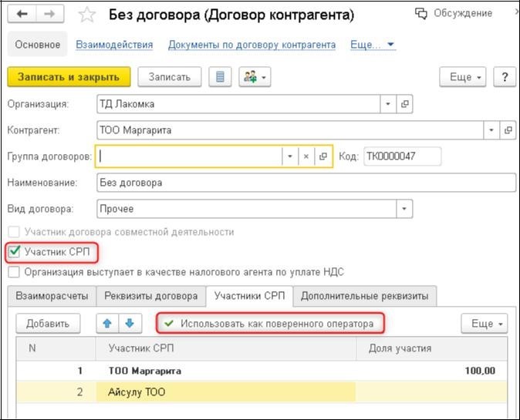Toggle Использовать как поверенного оператора

[x=269, y=324]
